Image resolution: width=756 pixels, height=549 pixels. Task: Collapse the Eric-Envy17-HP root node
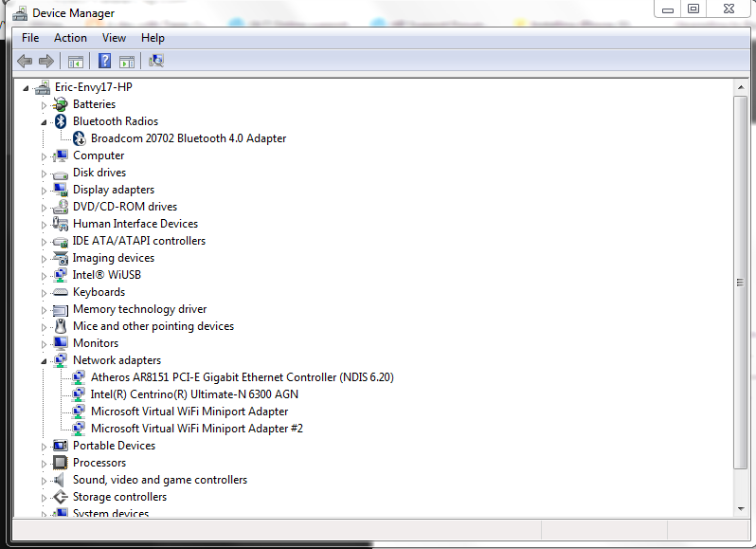pyautogui.click(x=26, y=88)
